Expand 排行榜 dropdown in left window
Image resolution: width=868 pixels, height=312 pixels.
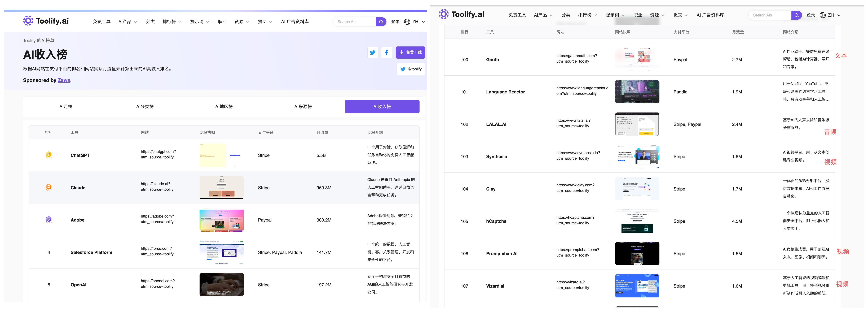tap(172, 22)
